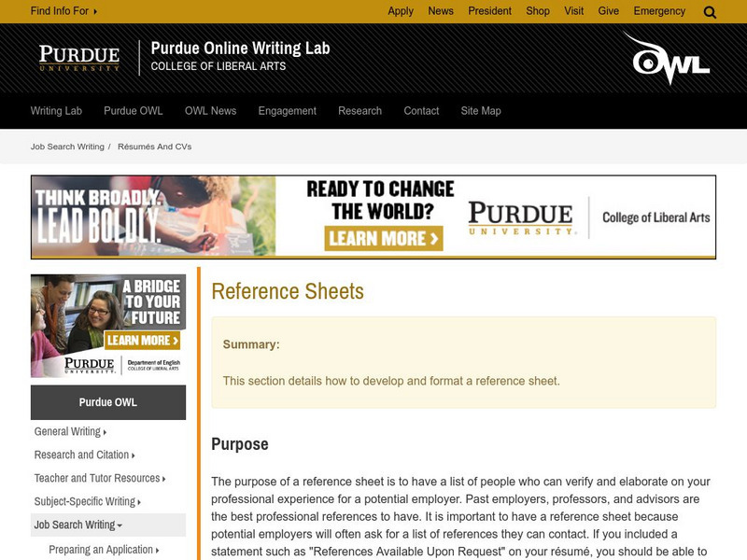The width and height of the screenshot is (747, 560).
Task: Open the OWL News menu item
Action: point(210,111)
